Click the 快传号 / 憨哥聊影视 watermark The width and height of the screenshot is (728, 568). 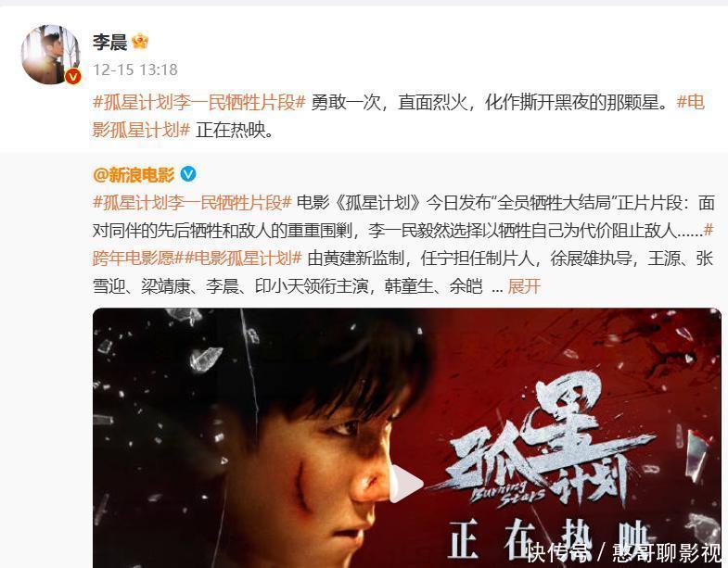624,552
